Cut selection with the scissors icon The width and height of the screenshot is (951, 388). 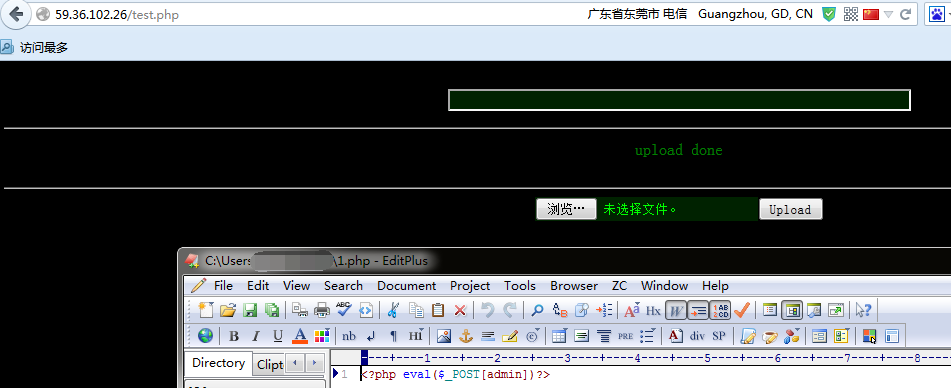point(393,310)
